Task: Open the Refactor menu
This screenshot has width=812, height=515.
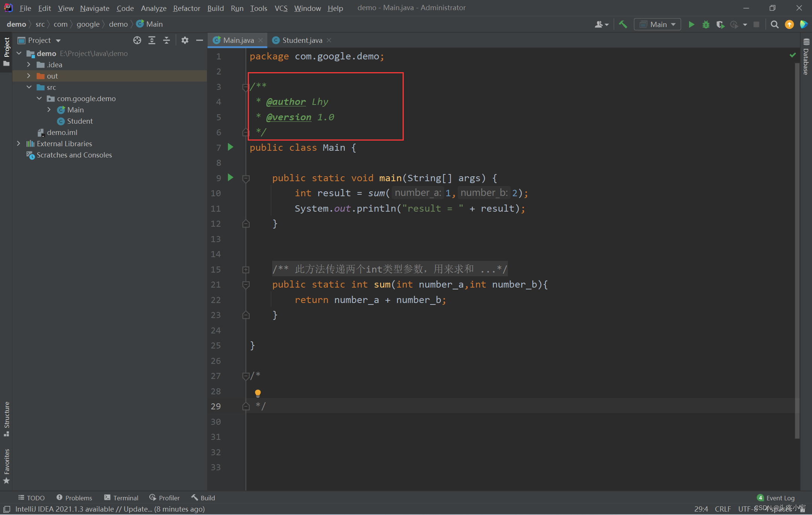Action: pyautogui.click(x=186, y=8)
